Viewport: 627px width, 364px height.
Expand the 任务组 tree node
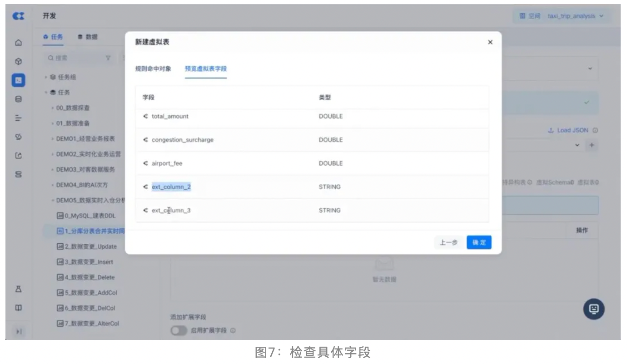[x=46, y=77]
